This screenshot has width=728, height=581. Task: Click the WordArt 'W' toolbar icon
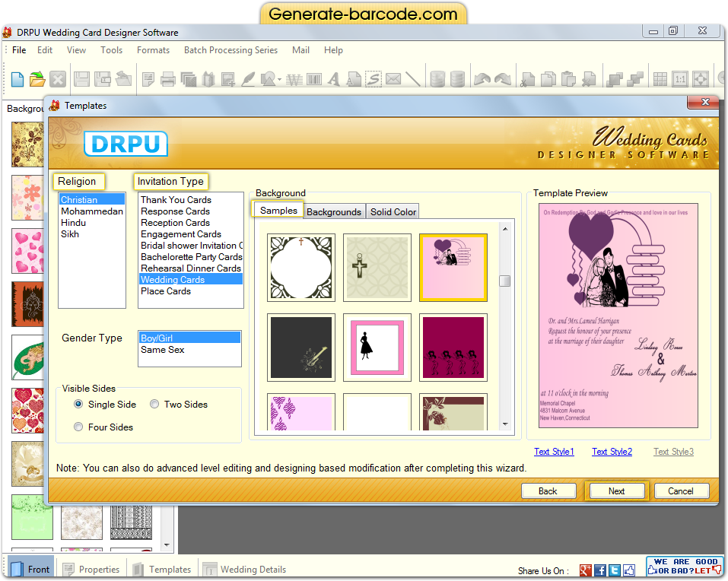tap(294, 80)
